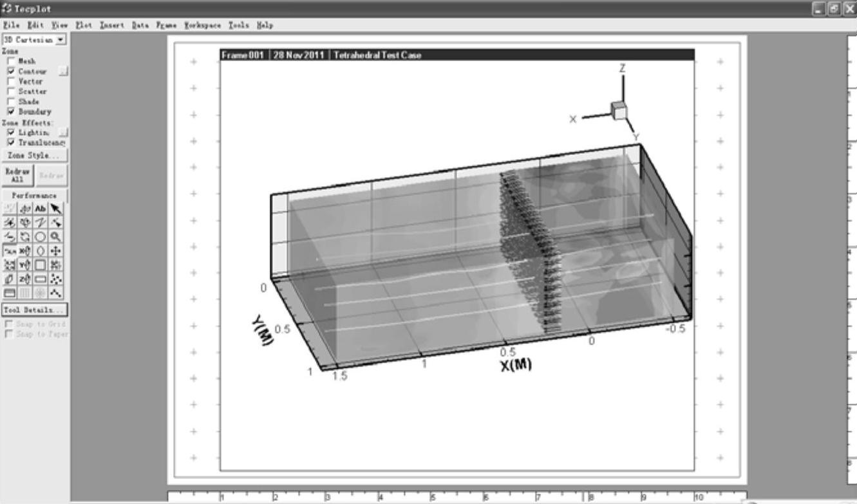This screenshot has height=504, width=857.
Task: Select the four-arrow translate tool
Action: pyautogui.click(x=55, y=250)
